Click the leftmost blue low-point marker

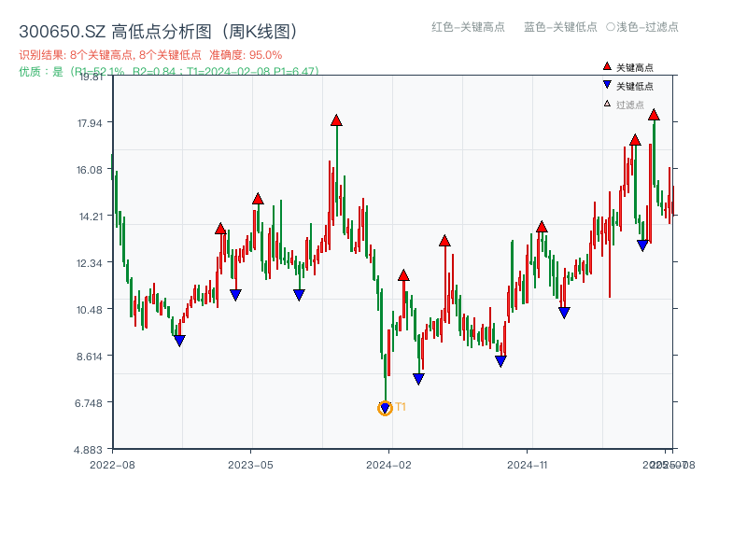coord(179,341)
